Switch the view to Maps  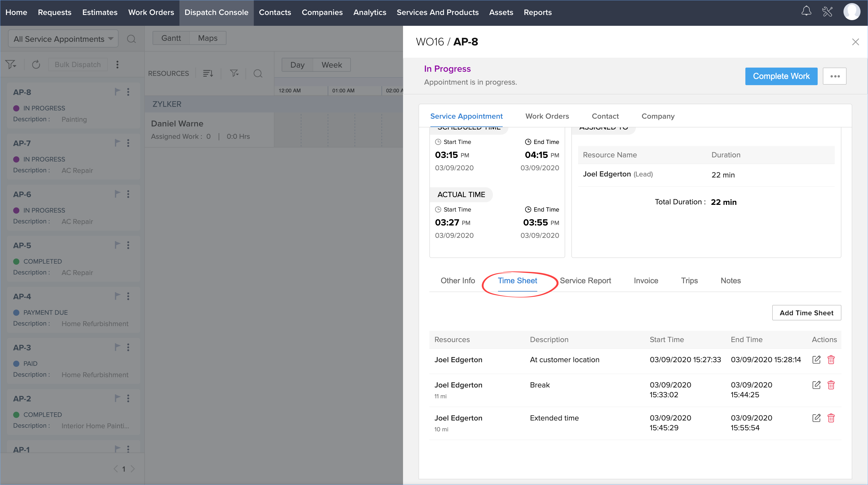click(x=208, y=38)
